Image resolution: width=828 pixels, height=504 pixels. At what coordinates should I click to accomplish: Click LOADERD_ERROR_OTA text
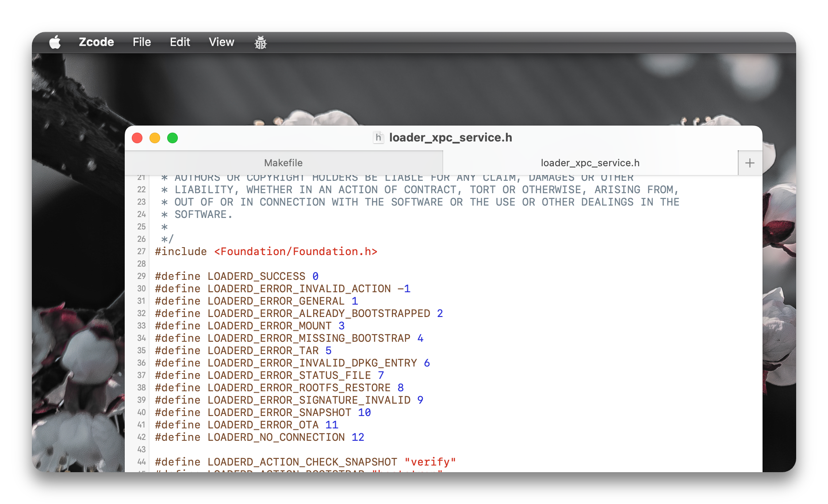pyautogui.click(x=263, y=425)
